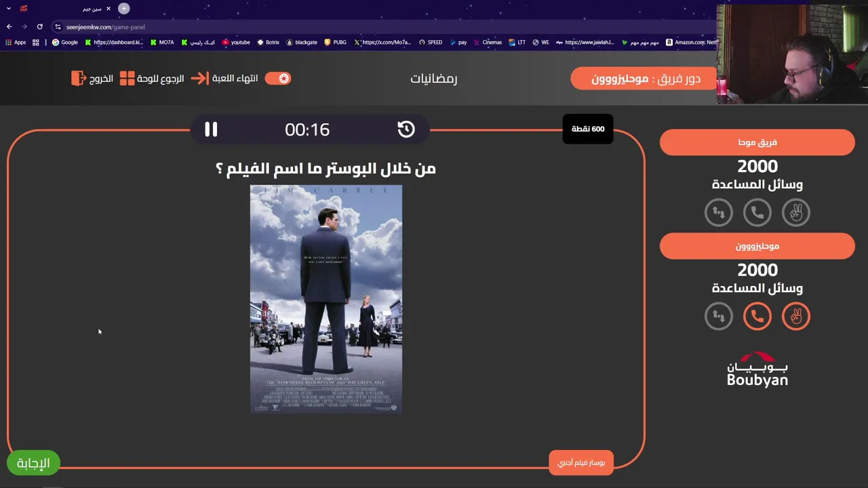Image resolution: width=868 pixels, height=488 pixels.
Task: Open the Apps bookmark
Action: pyautogui.click(x=16, y=42)
